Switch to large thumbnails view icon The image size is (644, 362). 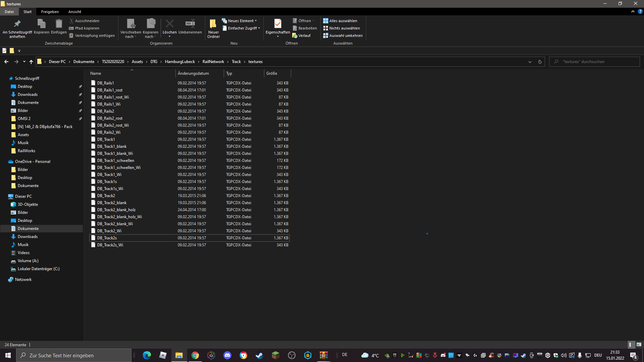639,345
